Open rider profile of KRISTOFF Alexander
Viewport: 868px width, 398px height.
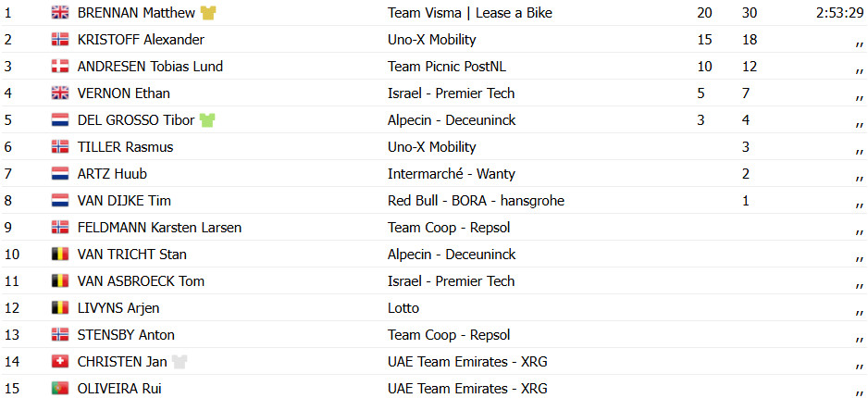(x=141, y=40)
